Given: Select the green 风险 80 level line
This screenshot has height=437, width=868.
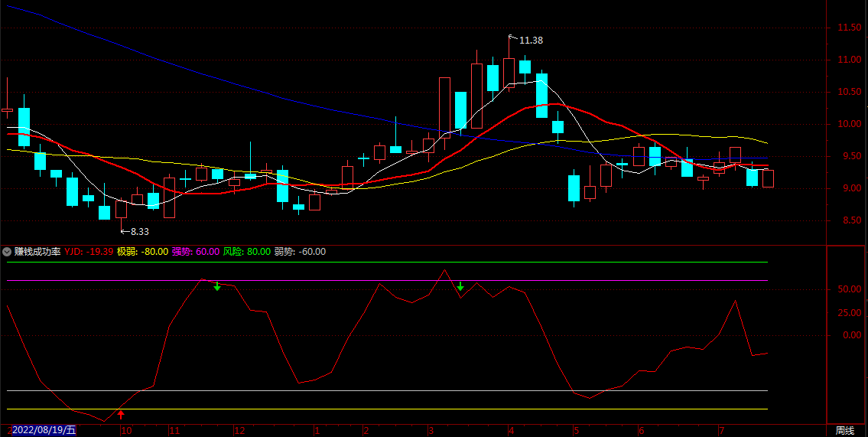Looking at the screenshot, I should pos(388,262).
